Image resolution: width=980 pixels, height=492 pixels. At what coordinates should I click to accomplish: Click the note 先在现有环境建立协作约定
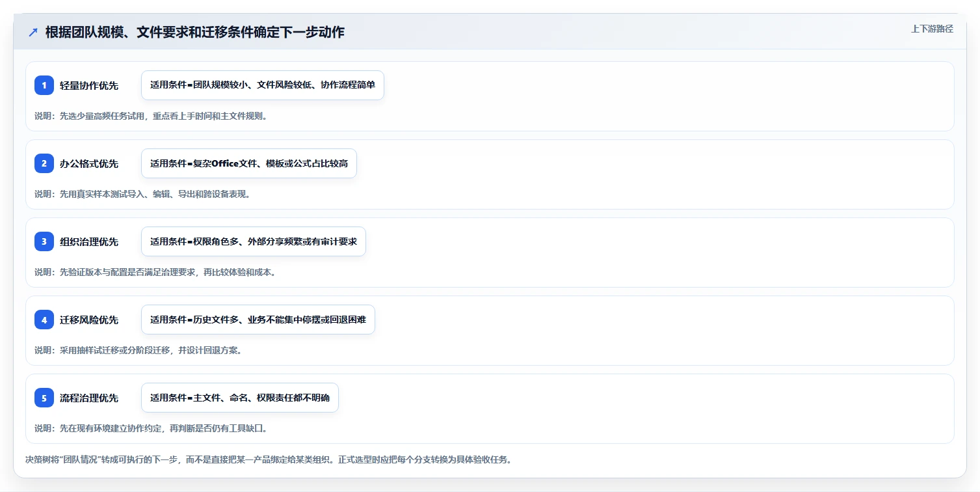click(151, 428)
